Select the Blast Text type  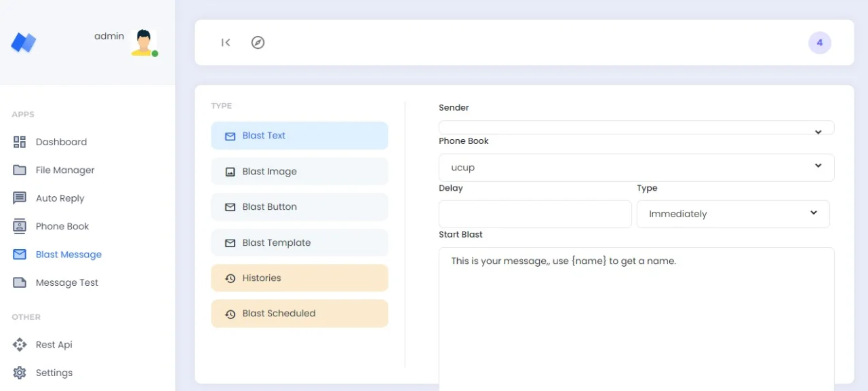tap(300, 136)
